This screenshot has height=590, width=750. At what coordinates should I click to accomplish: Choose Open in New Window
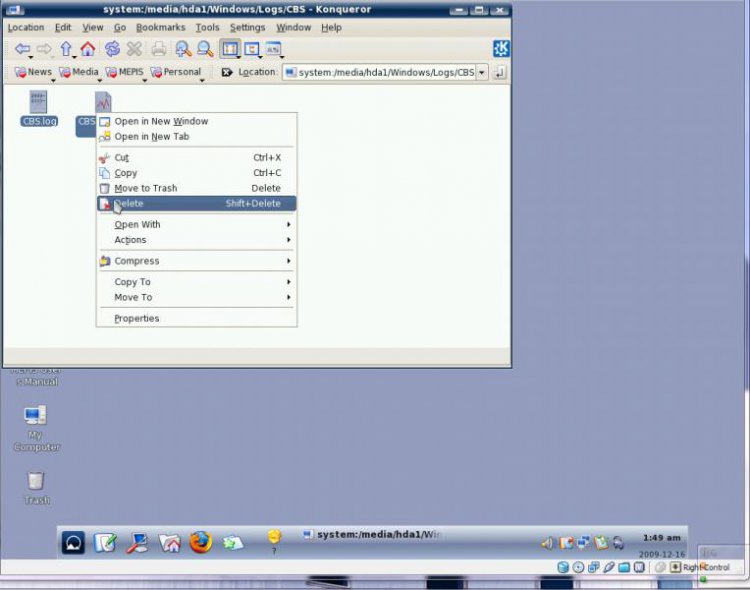pyautogui.click(x=197, y=122)
